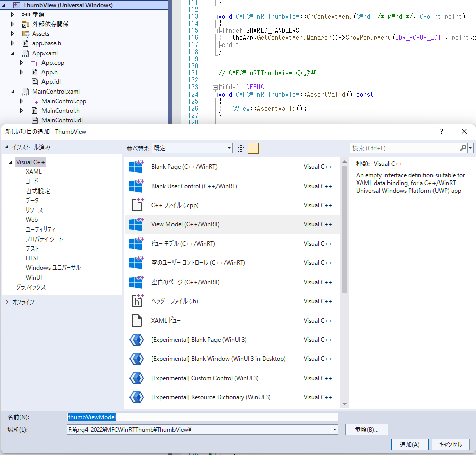
Task: Select the HLSL category
Action: pyautogui.click(x=32, y=258)
